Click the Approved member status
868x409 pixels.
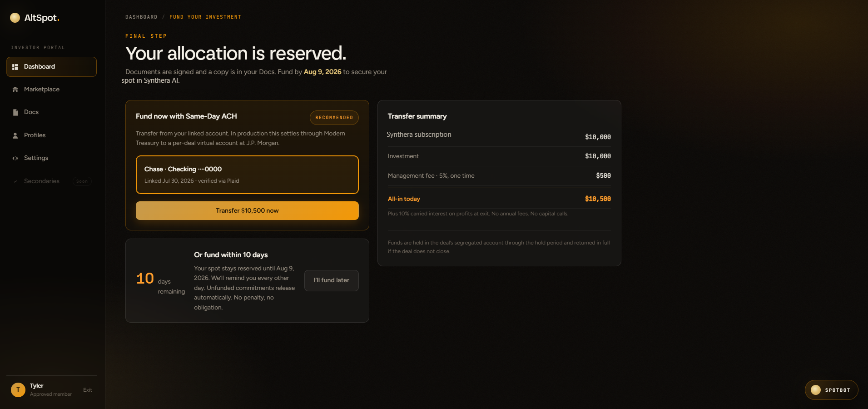coord(51,394)
